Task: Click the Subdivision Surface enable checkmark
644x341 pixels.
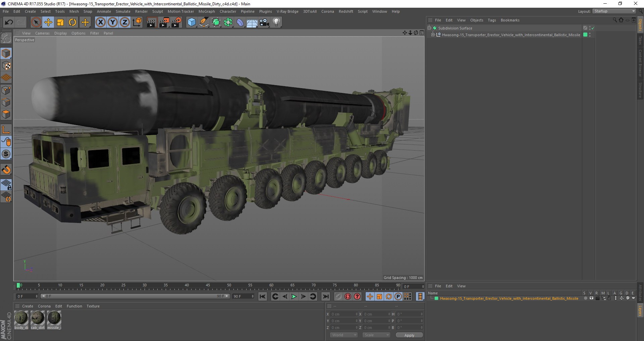Action: (x=593, y=28)
